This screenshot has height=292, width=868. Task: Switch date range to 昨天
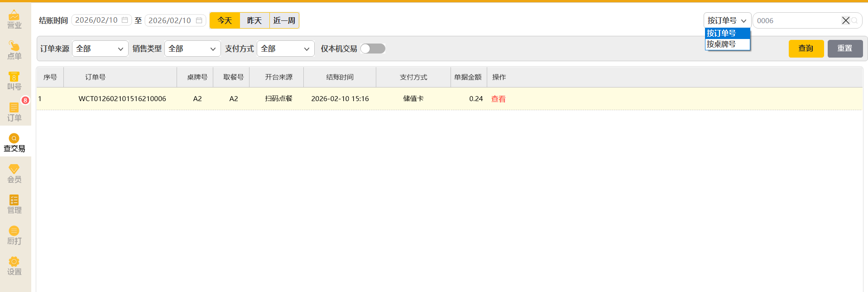coord(254,20)
